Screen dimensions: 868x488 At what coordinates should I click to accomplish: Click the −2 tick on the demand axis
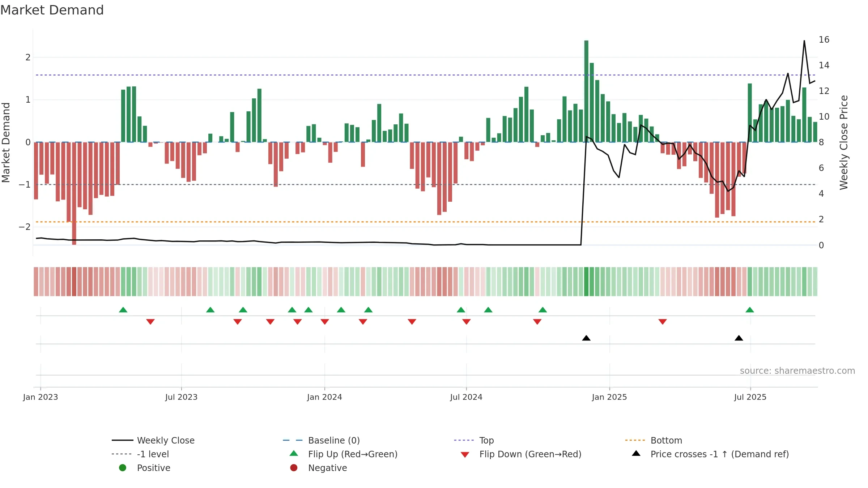pyautogui.click(x=25, y=227)
